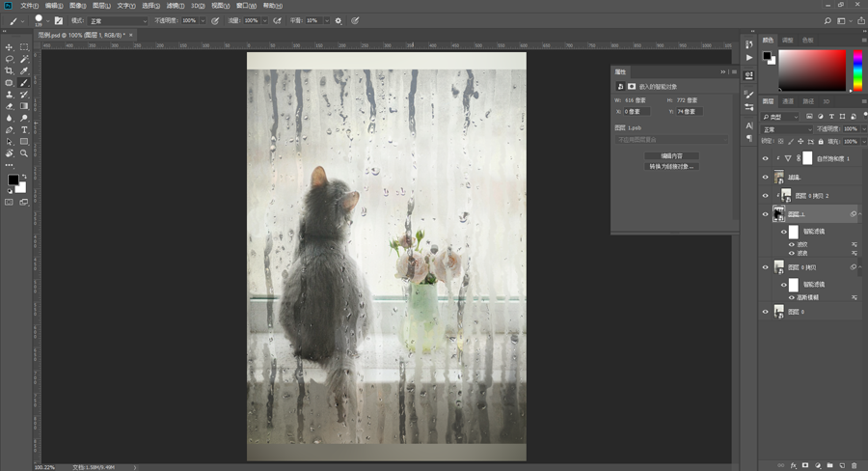Toggle visibility of 图层 0 拷贝 layer
This screenshot has width=868, height=471.
(x=766, y=267)
